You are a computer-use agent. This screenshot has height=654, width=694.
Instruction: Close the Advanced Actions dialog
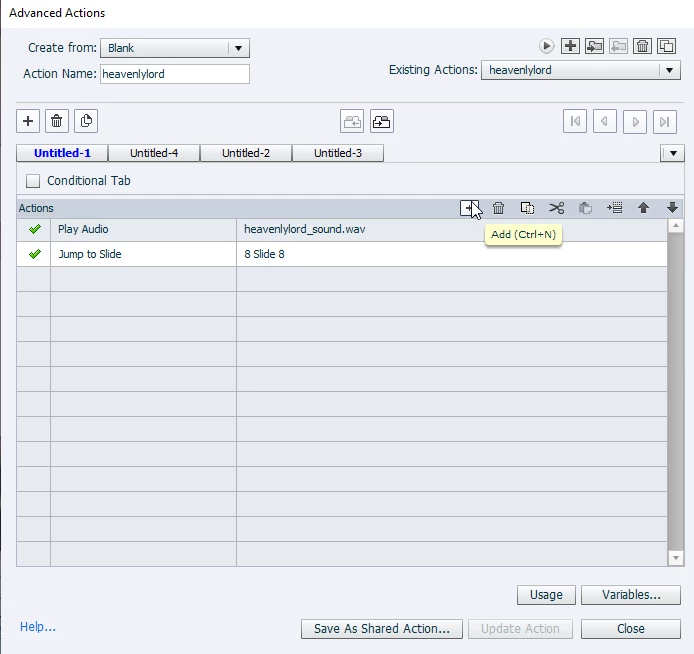[x=631, y=629]
